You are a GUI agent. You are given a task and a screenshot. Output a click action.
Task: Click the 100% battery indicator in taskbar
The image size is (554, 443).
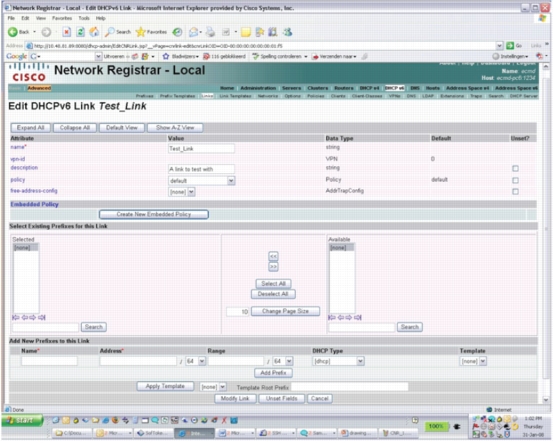436,427
